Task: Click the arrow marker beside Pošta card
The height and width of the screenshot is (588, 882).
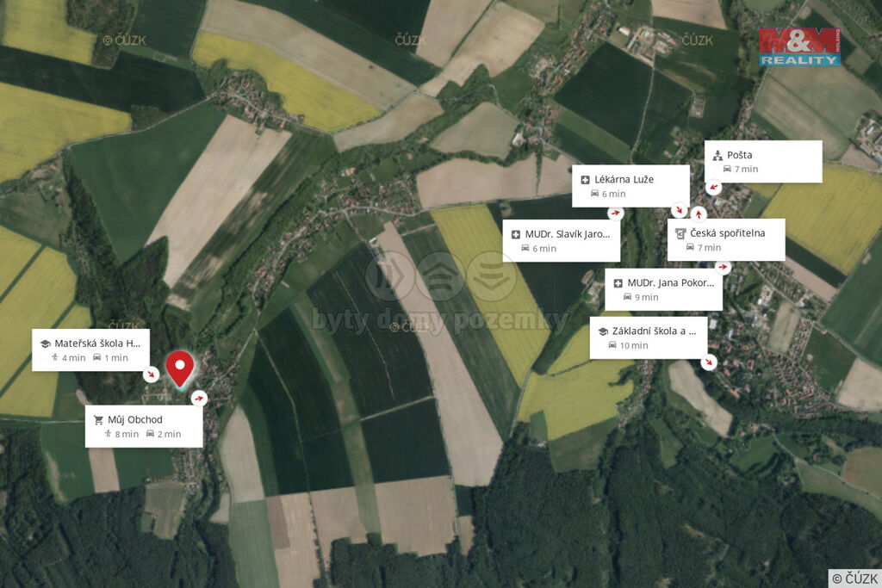Action: click(x=713, y=187)
